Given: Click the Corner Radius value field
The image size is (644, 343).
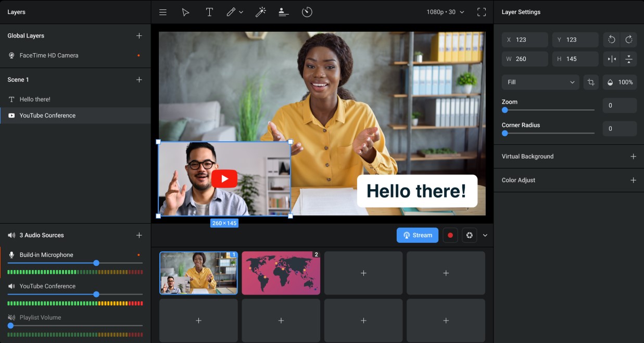Looking at the screenshot, I should click(x=620, y=129).
